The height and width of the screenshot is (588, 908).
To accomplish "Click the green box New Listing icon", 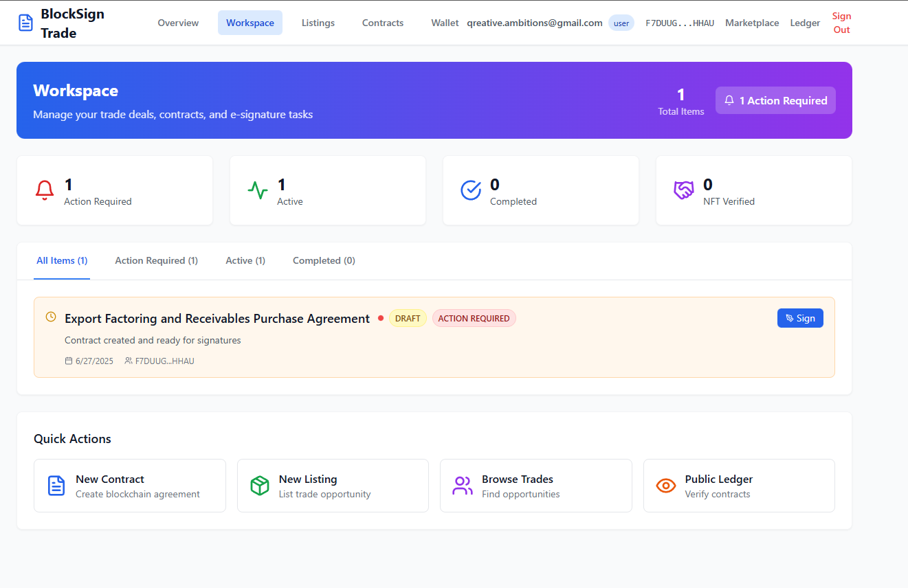I will 260,486.
